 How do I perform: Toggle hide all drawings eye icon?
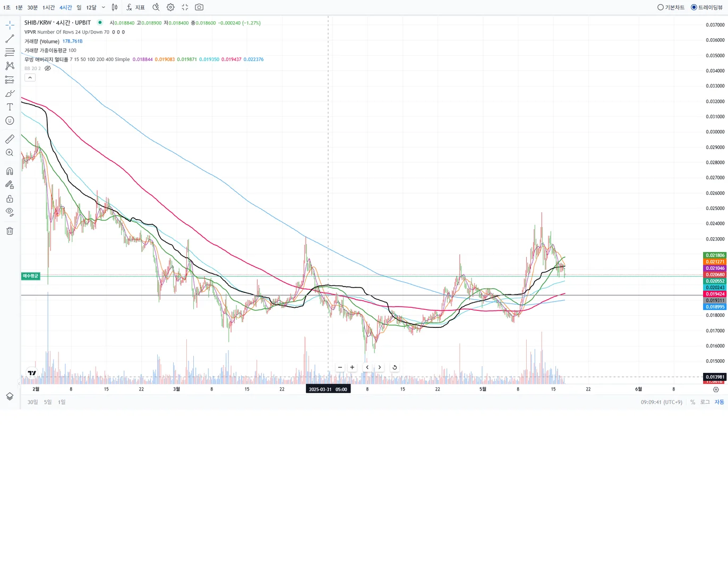10,212
